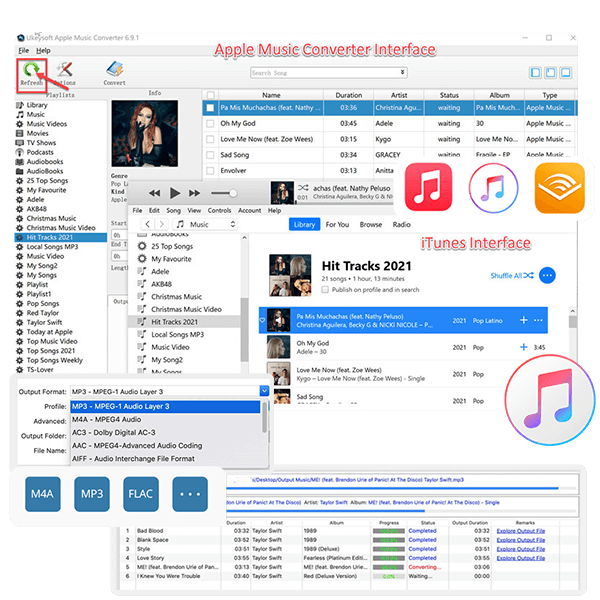Viewport: 600px width, 600px height.
Task: Click the iTunes playlist sidebar scrollbar
Action: (244, 329)
